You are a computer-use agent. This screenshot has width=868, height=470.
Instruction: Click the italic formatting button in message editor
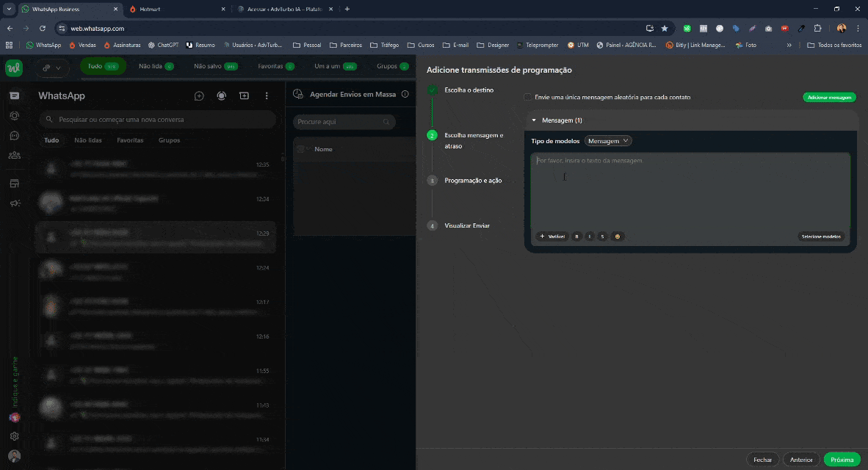pyautogui.click(x=590, y=236)
